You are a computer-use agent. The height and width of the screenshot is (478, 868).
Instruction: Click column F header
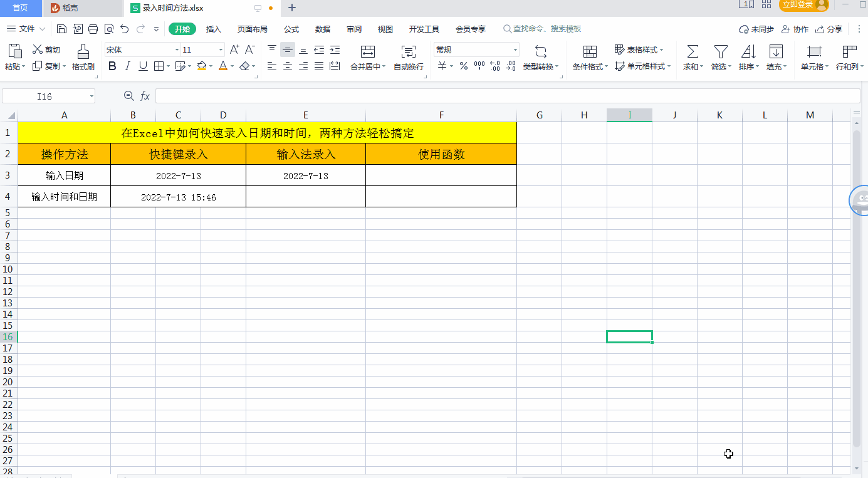coord(441,115)
